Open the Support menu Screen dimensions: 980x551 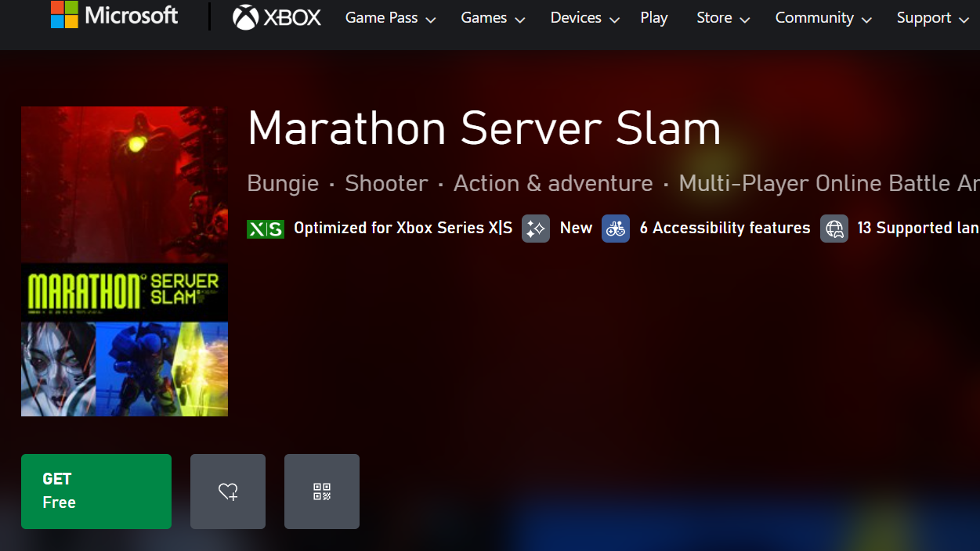(933, 17)
